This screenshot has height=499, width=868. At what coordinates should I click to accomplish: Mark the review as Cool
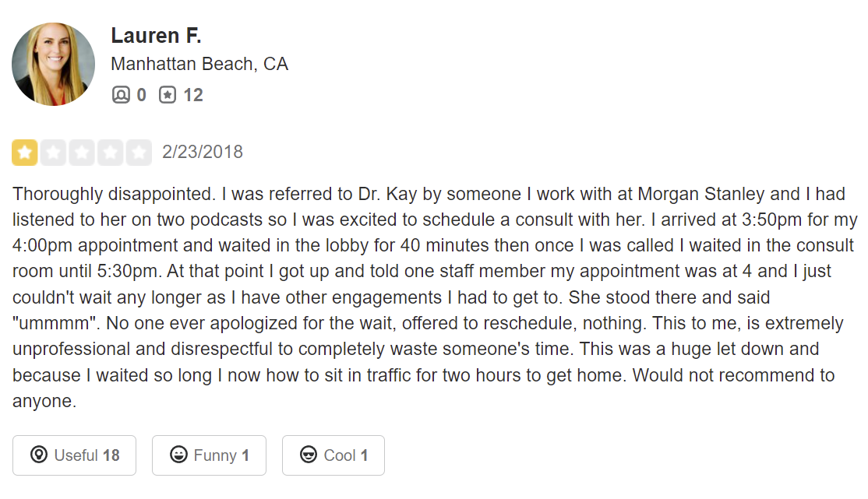pyautogui.click(x=333, y=455)
